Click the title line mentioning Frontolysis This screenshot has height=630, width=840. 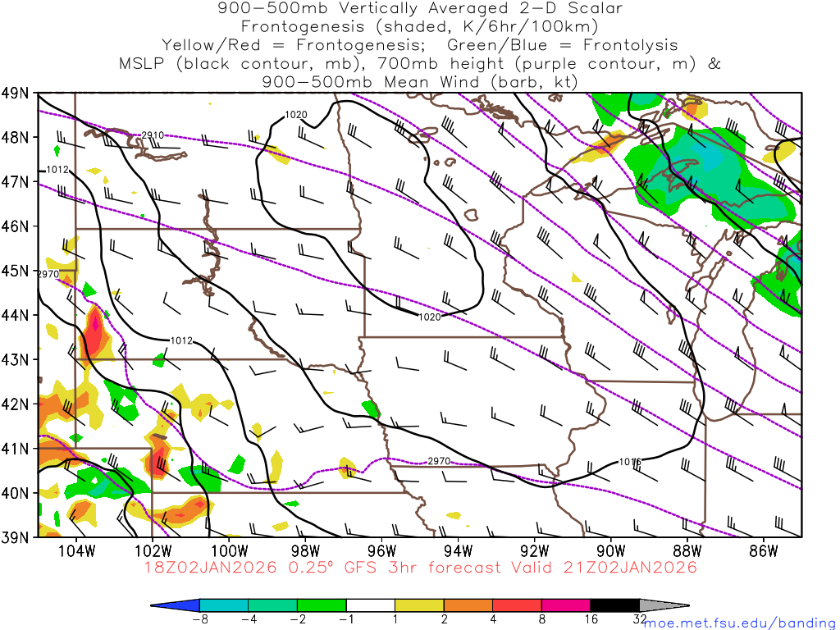point(420,43)
